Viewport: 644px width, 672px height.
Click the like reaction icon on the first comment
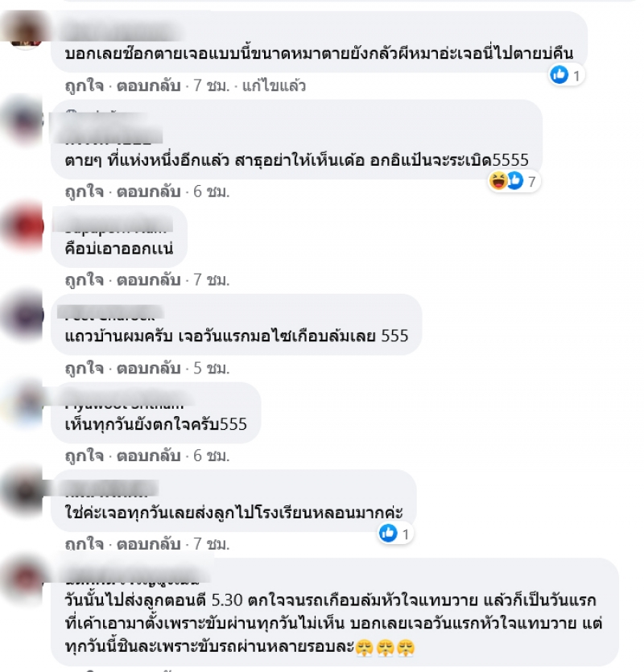click(559, 75)
